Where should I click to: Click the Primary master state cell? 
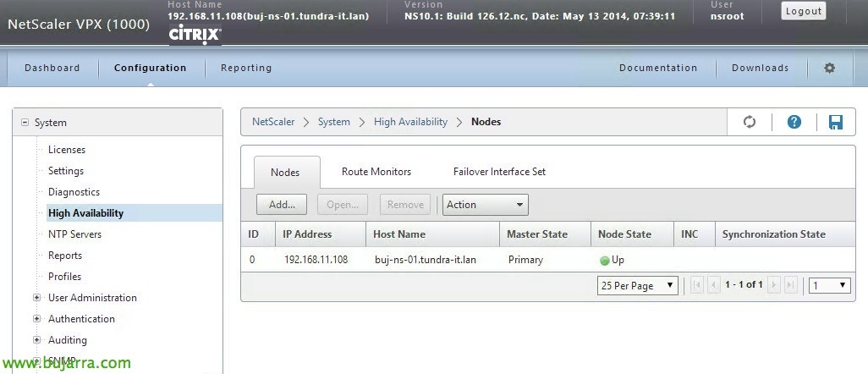point(525,259)
